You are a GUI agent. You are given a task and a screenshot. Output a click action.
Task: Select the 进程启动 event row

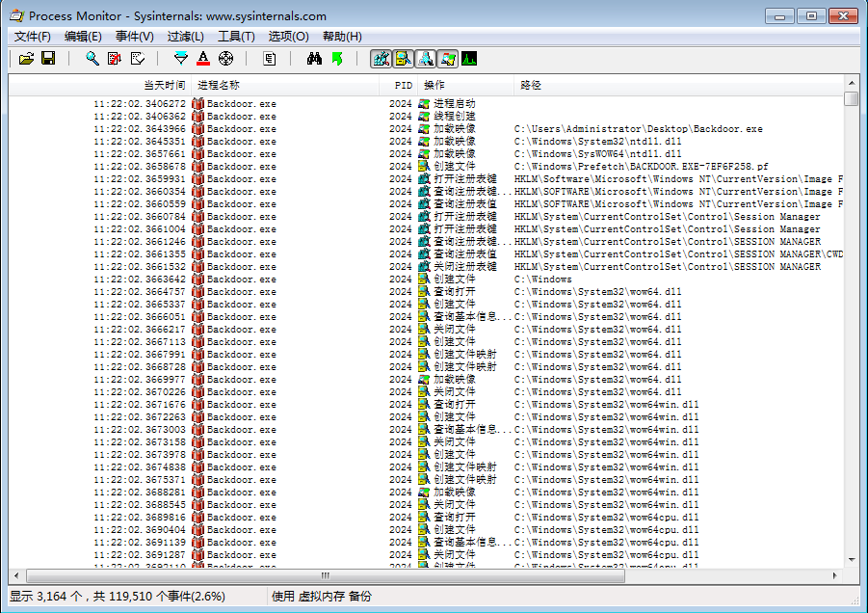(x=426, y=103)
